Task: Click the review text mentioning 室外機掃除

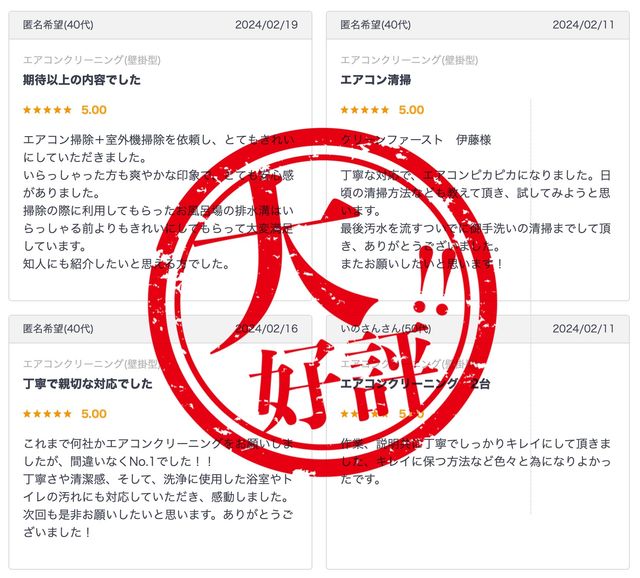Action: pyautogui.click(x=158, y=202)
